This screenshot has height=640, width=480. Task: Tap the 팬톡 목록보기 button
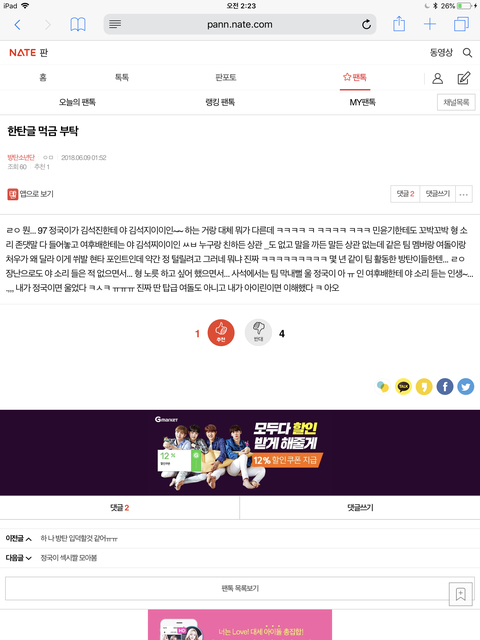point(240,588)
